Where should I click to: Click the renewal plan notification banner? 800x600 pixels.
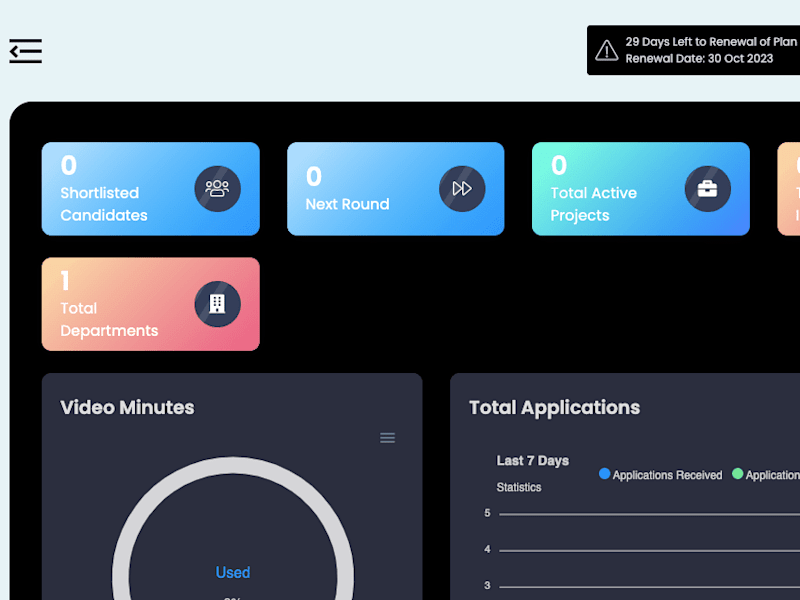(x=693, y=50)
